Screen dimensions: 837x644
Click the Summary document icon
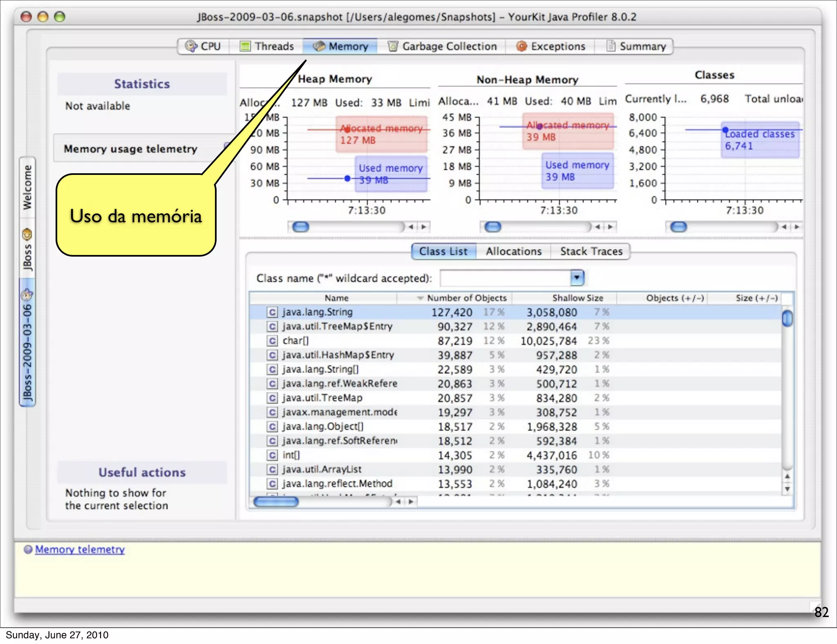pos(611,46)
